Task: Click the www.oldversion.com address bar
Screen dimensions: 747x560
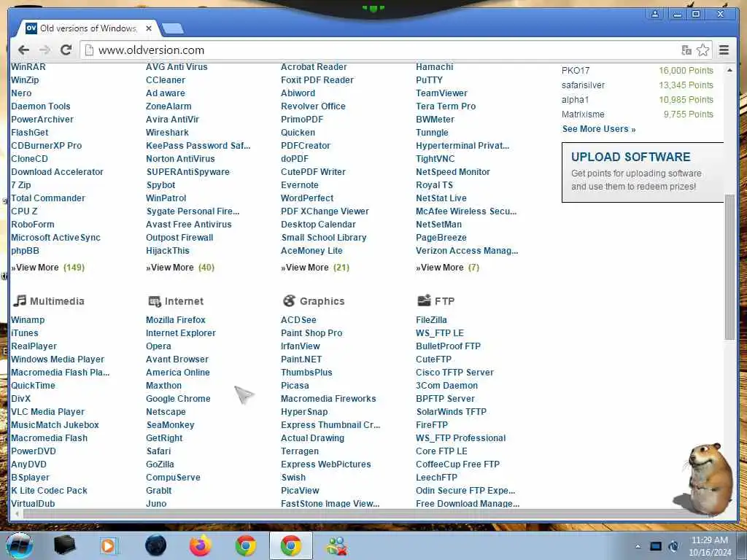Action: pyautogui.click(x=381, y=50)
